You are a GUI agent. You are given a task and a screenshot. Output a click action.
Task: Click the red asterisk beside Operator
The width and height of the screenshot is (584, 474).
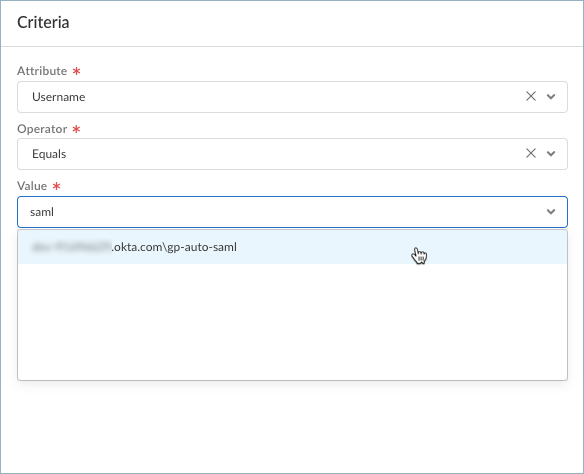click(76, 129)
